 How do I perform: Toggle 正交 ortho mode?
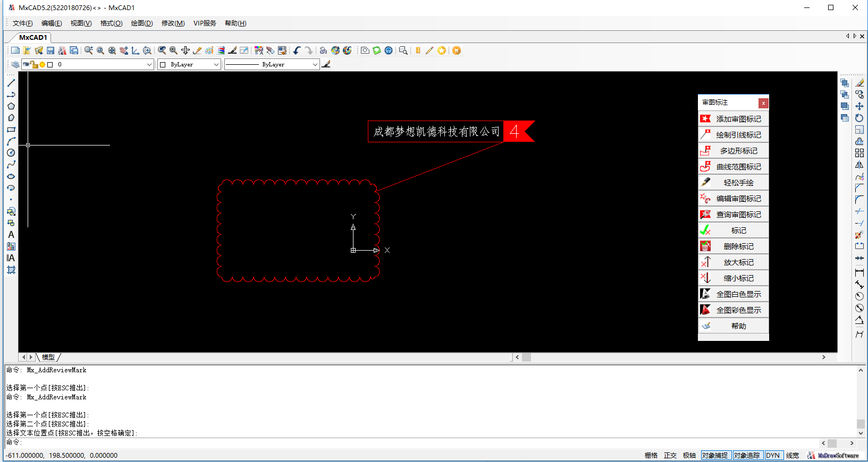[x=670, y=456]
